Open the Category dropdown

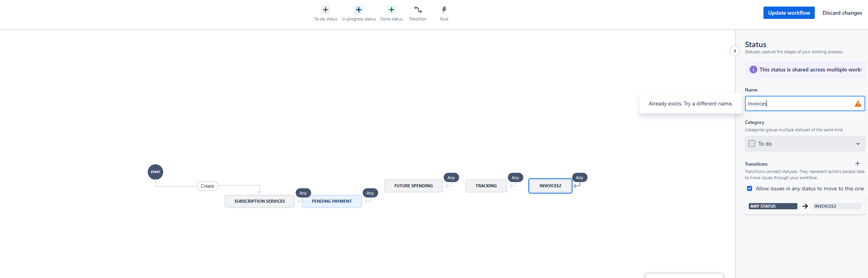click(805, 144)
